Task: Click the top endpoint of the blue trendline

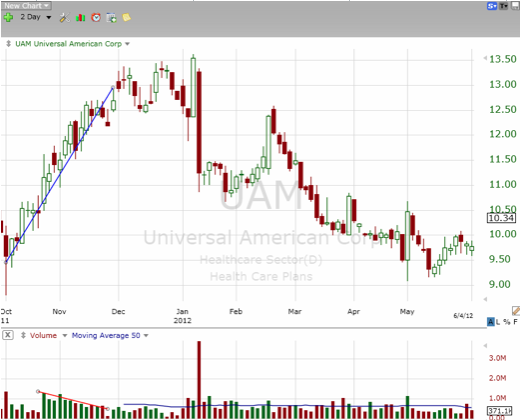Action: click(x=113, y=88)
